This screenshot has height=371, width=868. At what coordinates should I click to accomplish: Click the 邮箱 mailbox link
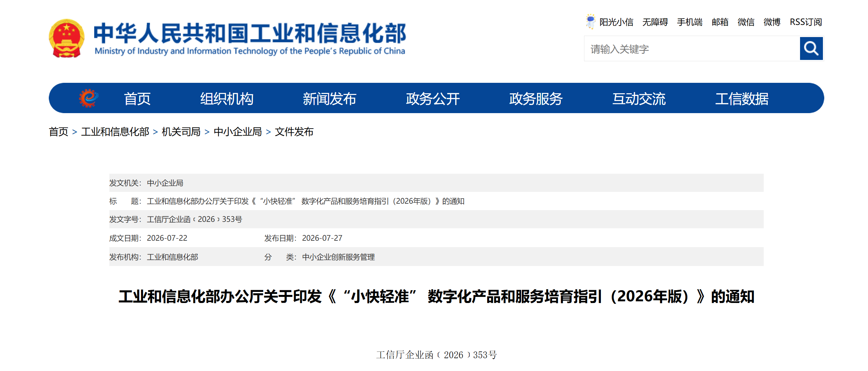point(720,22)
